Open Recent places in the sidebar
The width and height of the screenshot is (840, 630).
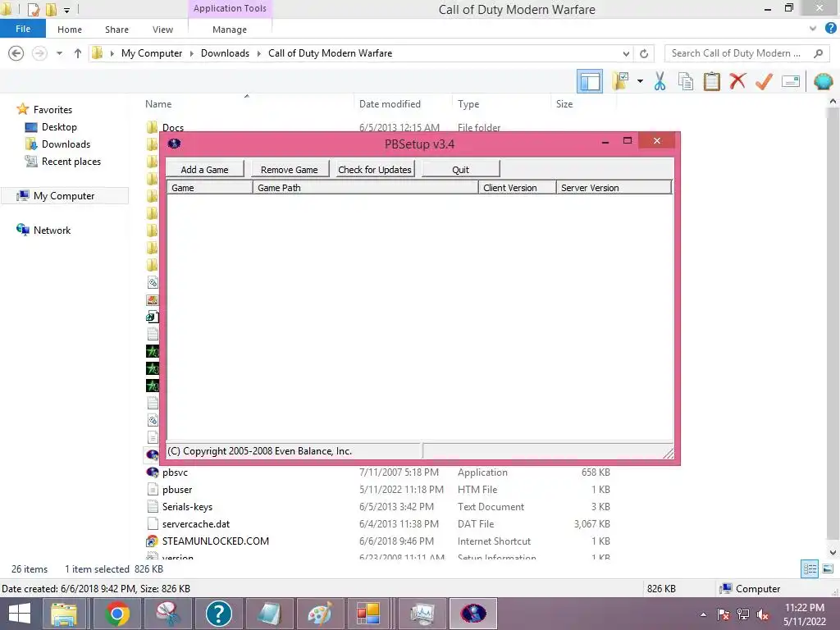pyautogui.click(x=71, y=162)
